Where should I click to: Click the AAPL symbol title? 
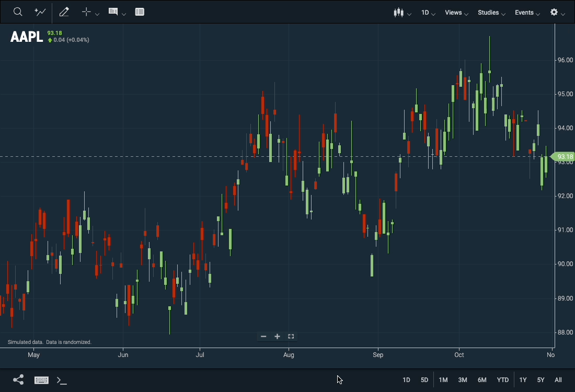click(27, 37)
